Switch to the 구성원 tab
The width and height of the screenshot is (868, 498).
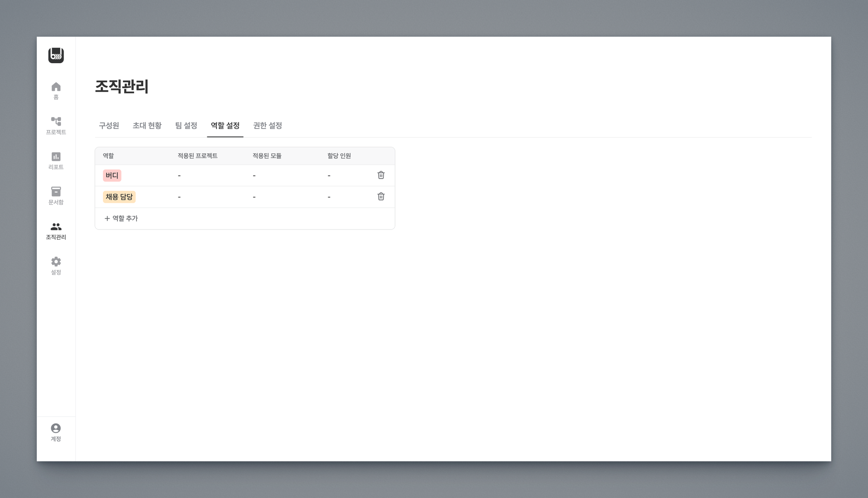(x=109, y=126)
